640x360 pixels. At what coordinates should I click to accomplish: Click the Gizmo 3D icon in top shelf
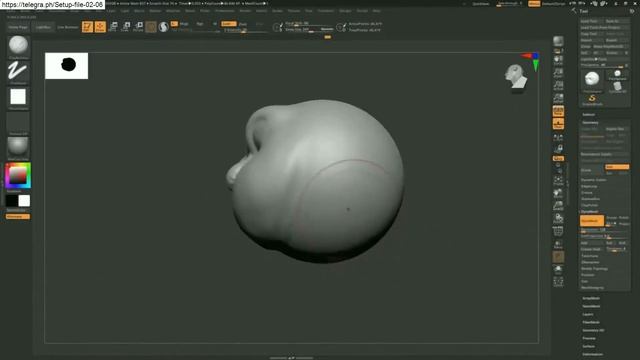(151, 27)
